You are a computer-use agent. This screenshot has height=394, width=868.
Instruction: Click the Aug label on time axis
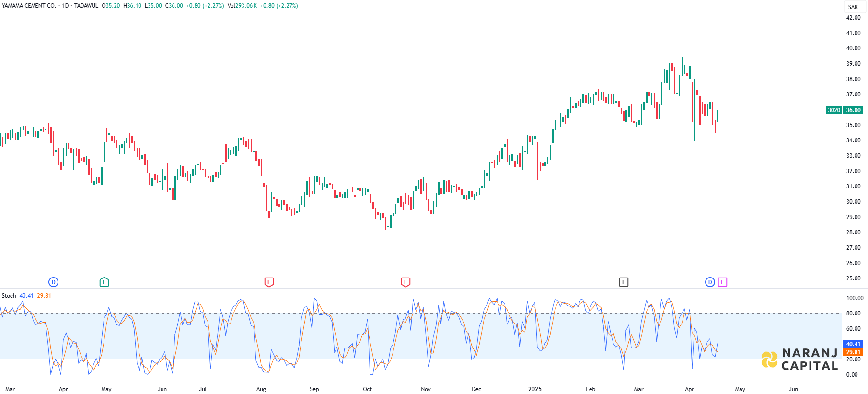point(261,389)
